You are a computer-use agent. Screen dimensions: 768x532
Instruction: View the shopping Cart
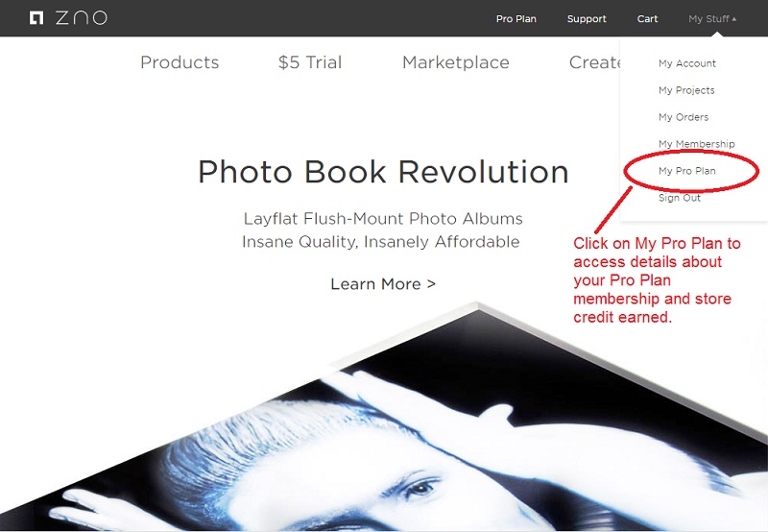pyautogui.click(x=647, y=18)
